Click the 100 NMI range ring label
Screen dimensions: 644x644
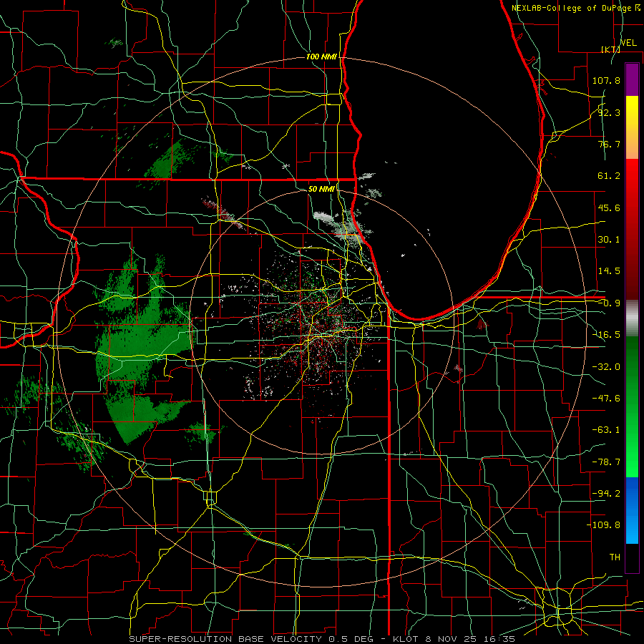[321, 57]
